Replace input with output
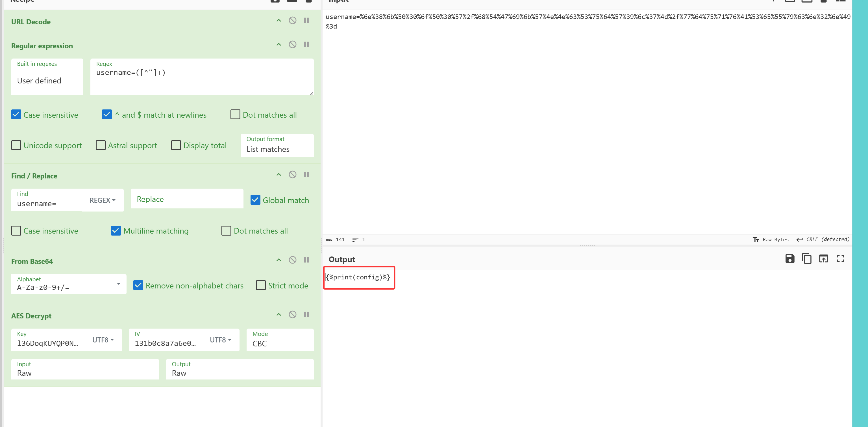 pos(823,259)
